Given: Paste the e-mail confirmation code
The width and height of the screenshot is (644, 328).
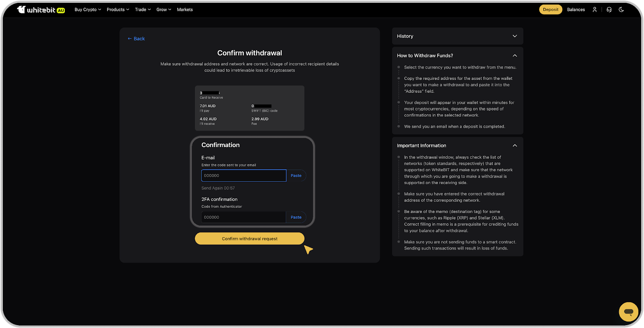Looking at the screenshot, I should tap(296, 176).
